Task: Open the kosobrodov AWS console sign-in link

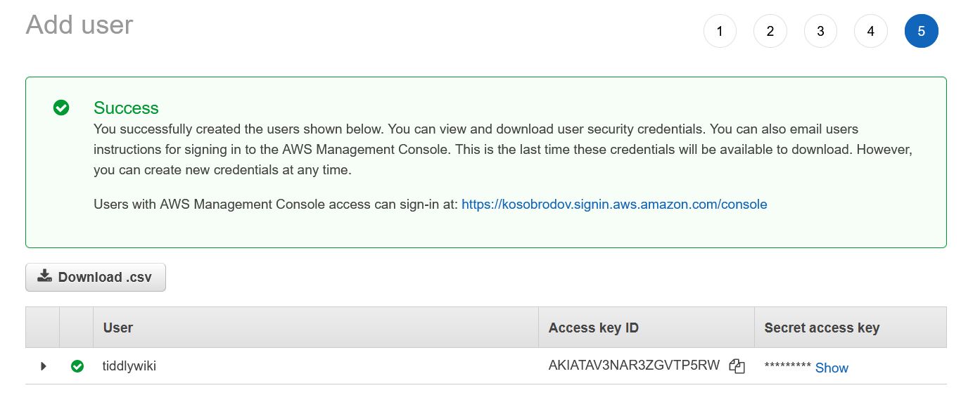Action: pyautogui.click(x=614, y=205)
